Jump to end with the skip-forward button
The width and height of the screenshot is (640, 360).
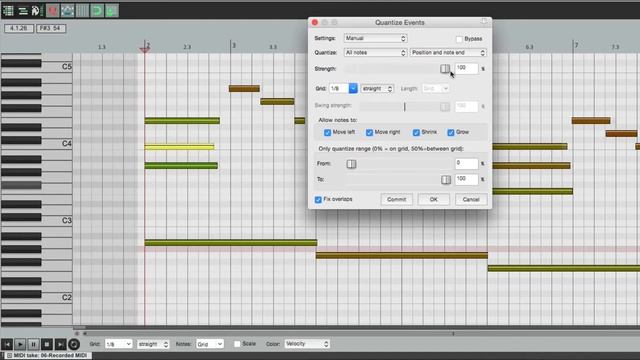[x=60, y=344]
